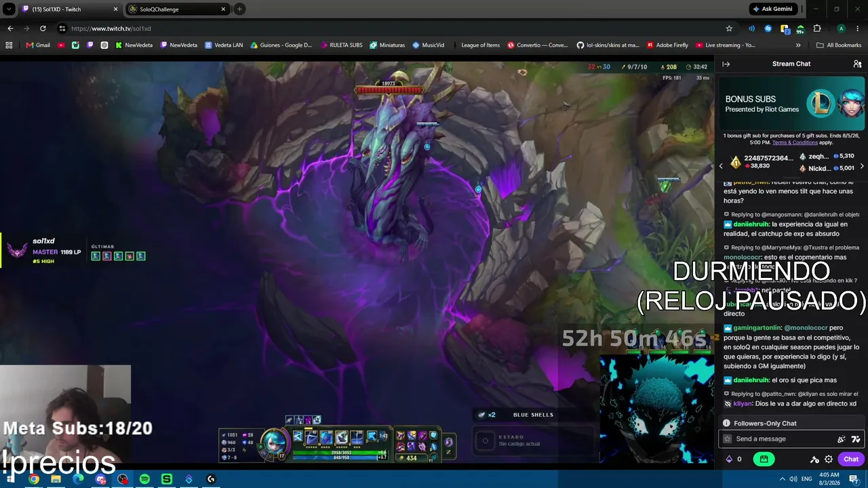Open the Miniaturas bookmark
Screen dimensions: 868x488
[x=387, y=45]
